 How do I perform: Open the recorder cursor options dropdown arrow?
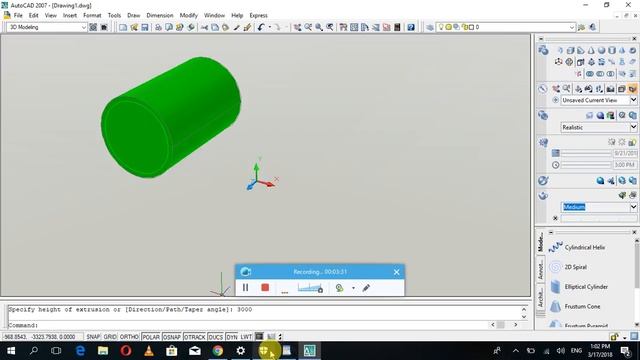(353, 288)
